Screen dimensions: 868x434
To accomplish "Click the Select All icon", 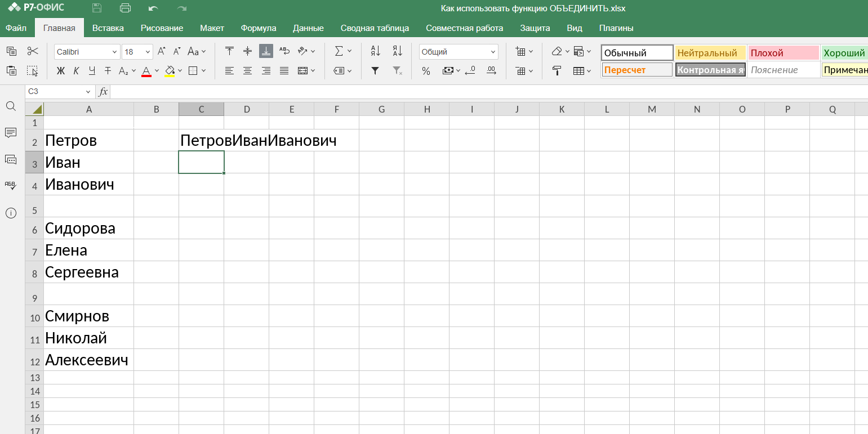I will point(33,70).
